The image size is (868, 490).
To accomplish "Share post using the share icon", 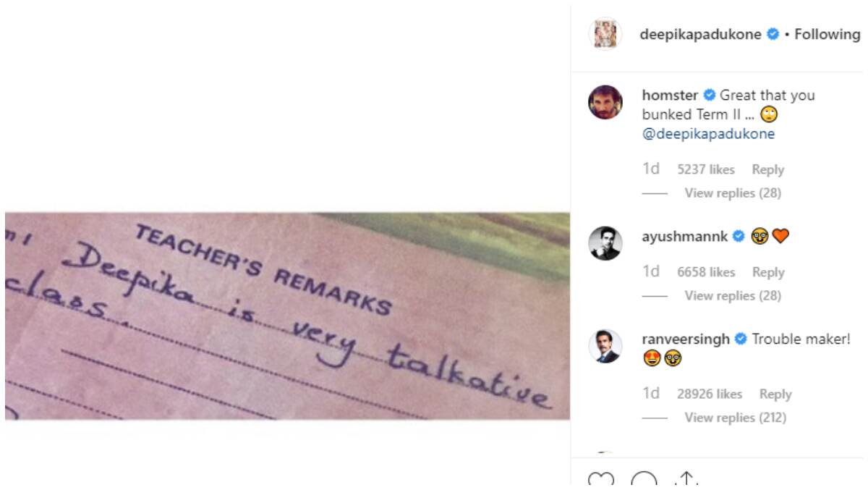I will coord(685,480).
